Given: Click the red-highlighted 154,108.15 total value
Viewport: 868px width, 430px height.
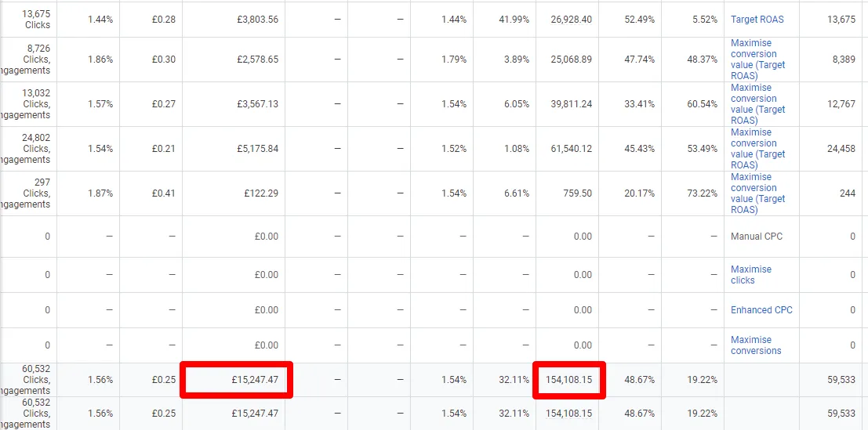Looking at the screenshot, I should [569, 380].
